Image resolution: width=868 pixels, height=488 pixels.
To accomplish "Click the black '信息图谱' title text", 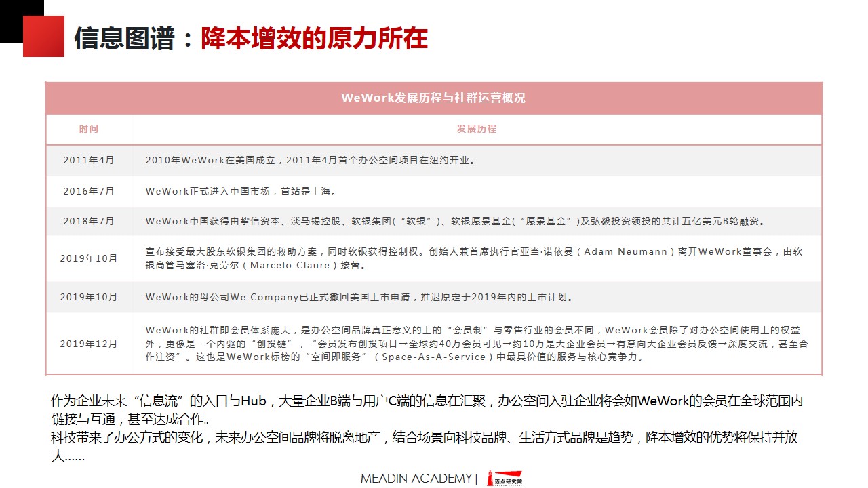I will pos(125,39).
